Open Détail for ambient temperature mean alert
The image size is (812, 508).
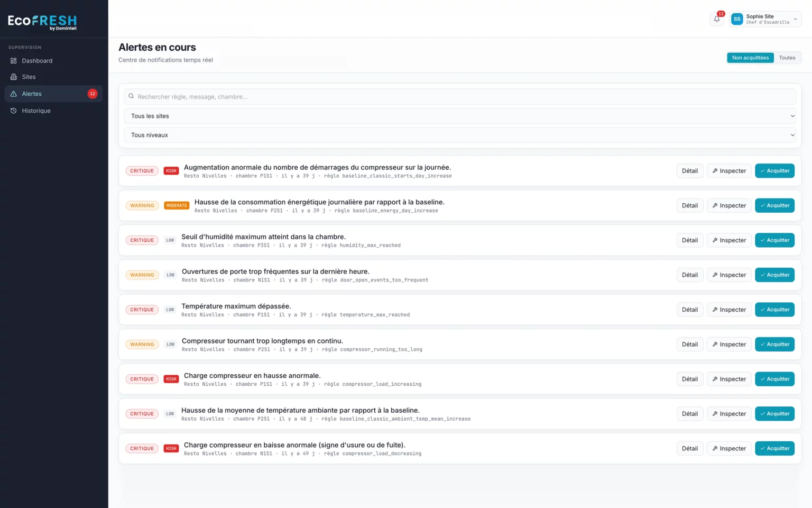[x=690, y=414]
